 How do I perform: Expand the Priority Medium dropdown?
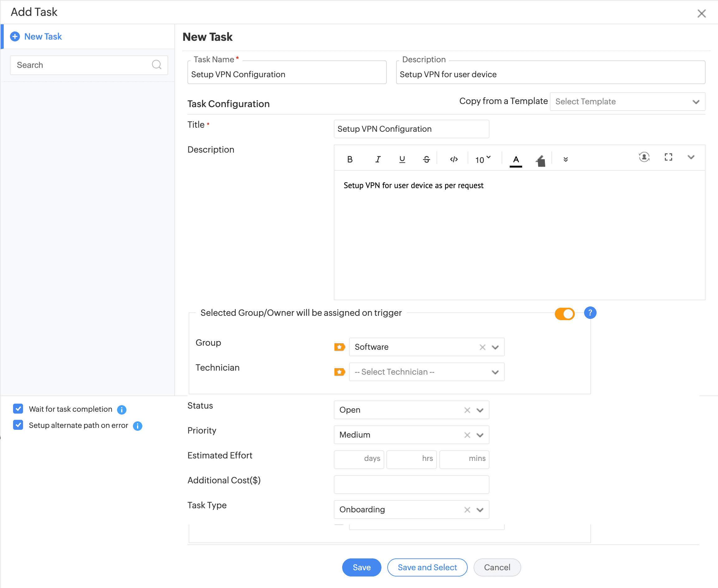479,435
